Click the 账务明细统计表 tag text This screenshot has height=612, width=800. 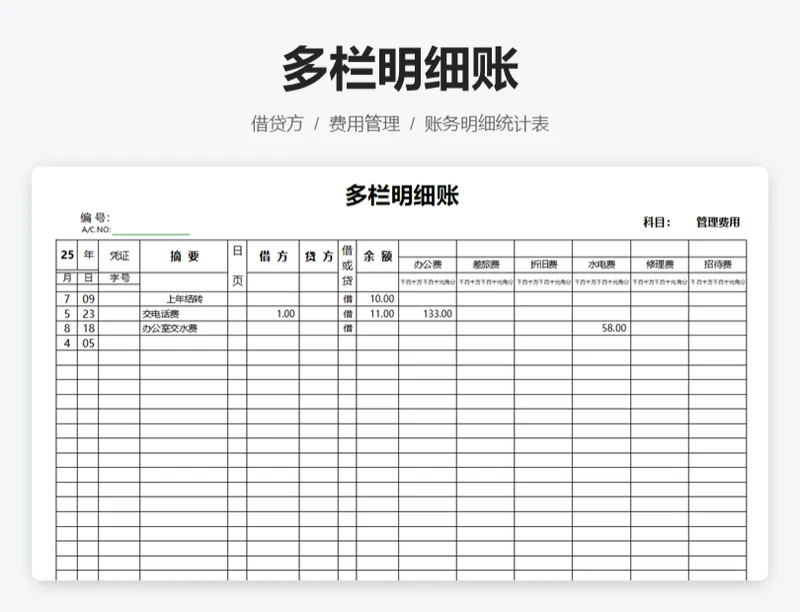pos(486,124)
